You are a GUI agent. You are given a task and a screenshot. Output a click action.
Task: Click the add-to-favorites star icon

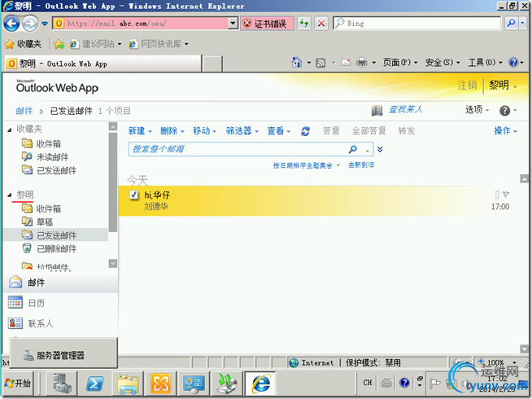pyautogui.click(x=59, y=44)
